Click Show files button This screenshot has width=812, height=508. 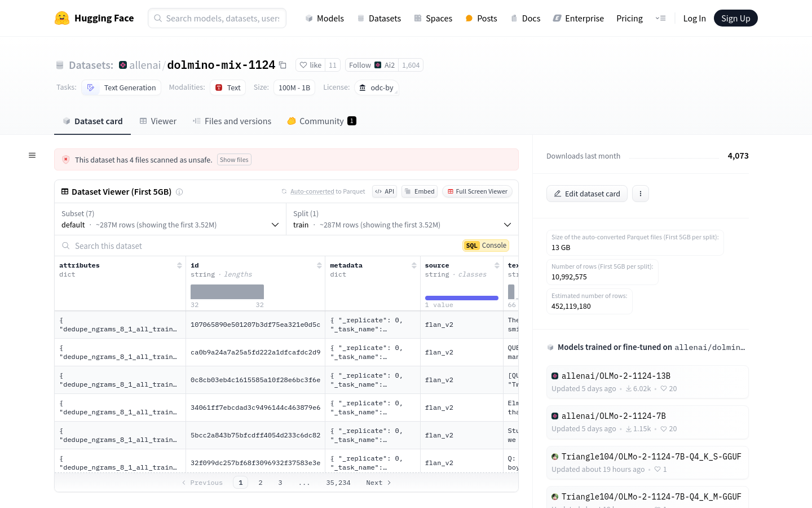(x=234, y=160)
